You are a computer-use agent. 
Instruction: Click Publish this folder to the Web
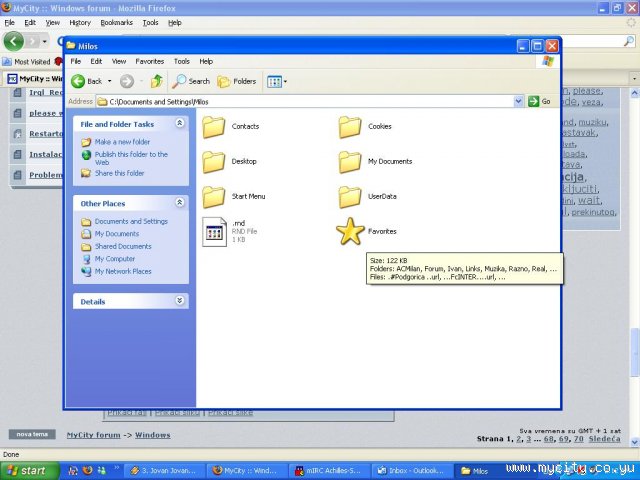(131, 158)
